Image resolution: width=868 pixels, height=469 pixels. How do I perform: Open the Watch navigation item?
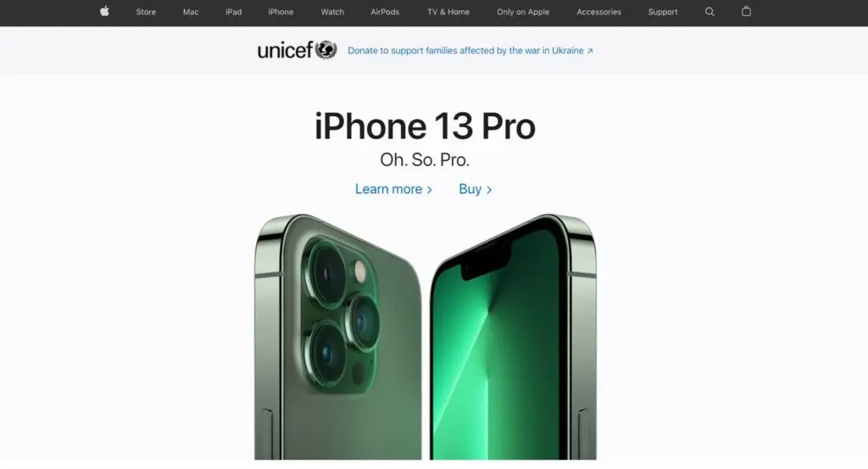(x=332, y=12)
